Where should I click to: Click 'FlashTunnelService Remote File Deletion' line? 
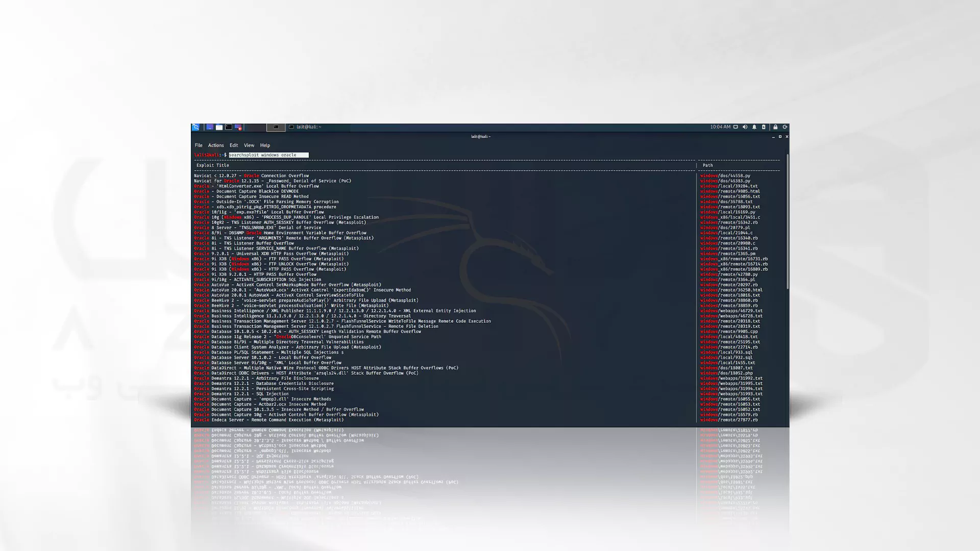pyautogui.click(x=316, y=327)
